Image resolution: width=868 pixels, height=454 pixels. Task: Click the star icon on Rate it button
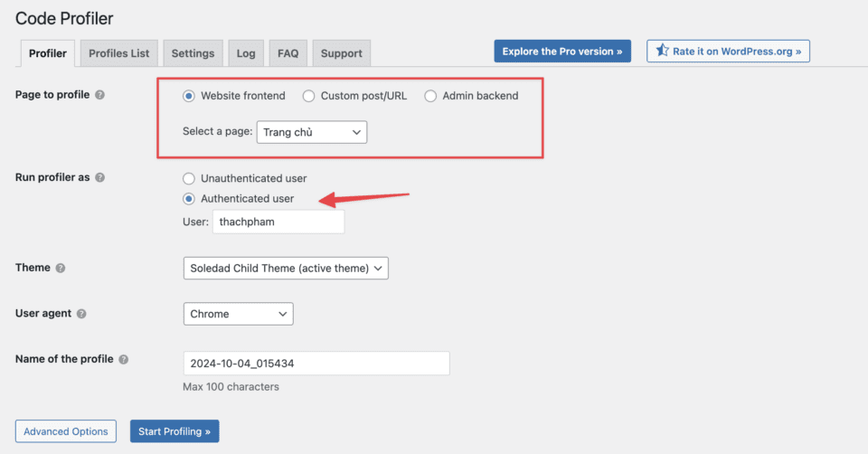pos(662,52)
